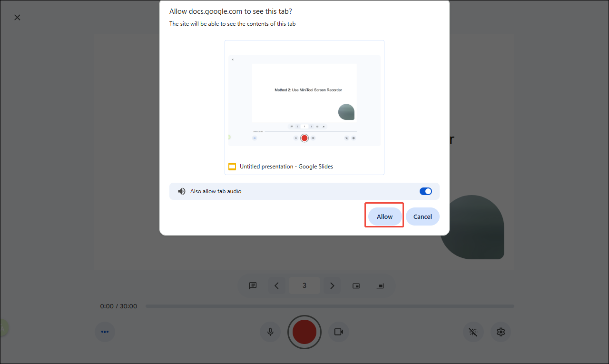Viewport: 609px width, 364px height.
Task: Open the recorder settings gear
Action: coord(501,332)
